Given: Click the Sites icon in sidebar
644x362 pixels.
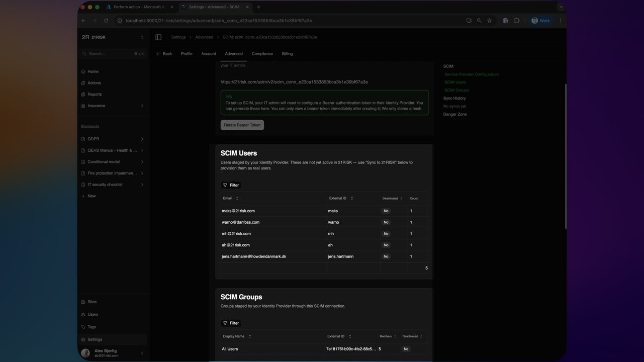Looking at the screenshot, I should [x=83, y=302].
